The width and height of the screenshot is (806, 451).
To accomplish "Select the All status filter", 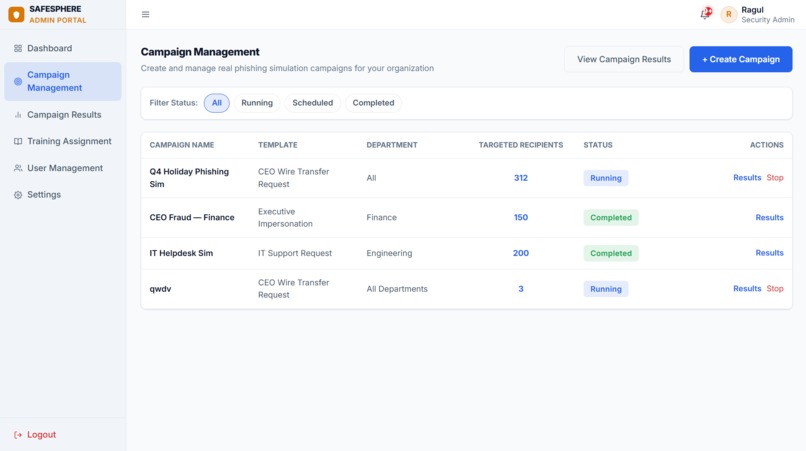I will point(216,103).
